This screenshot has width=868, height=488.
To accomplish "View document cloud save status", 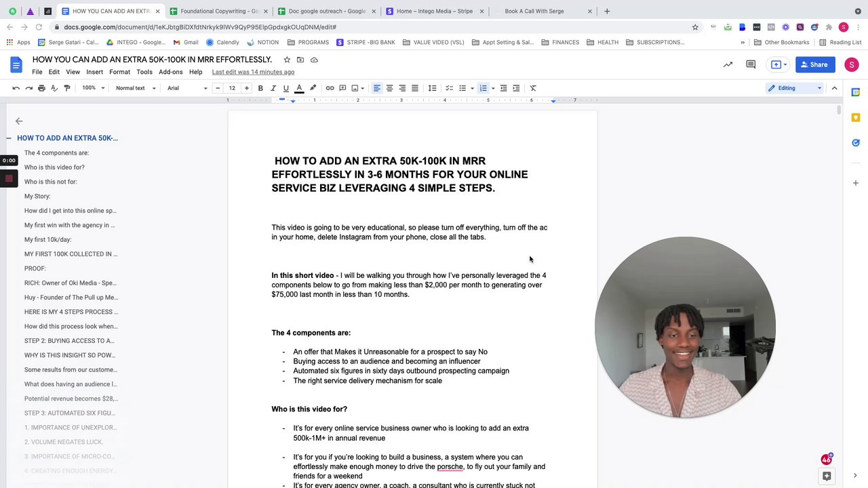I will (x=314, y=60).
